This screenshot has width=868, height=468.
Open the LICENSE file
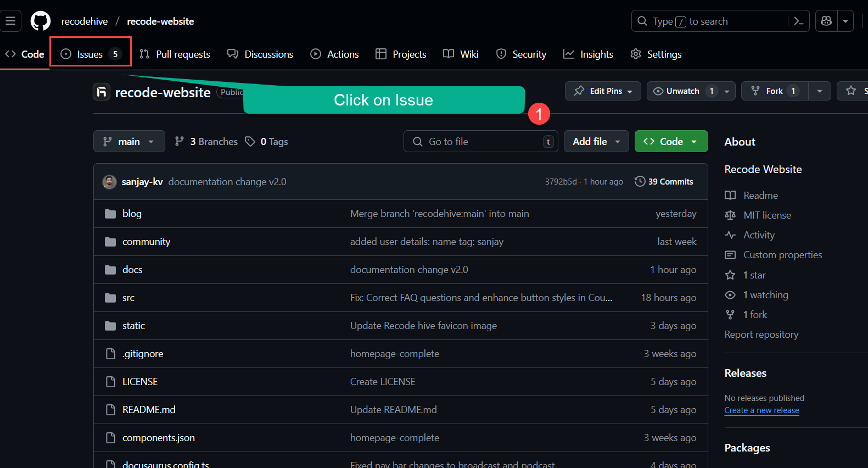(140, 382)
